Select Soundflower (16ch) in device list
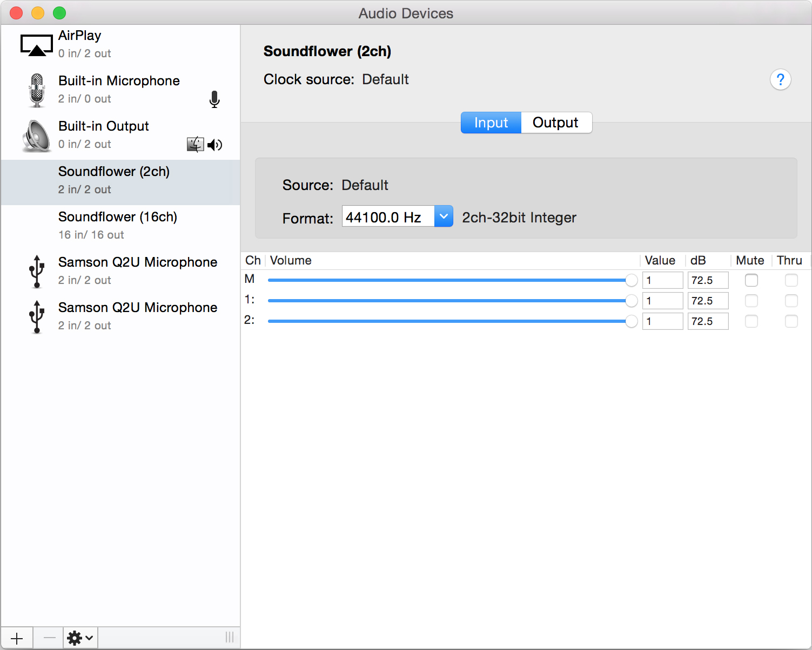 (118, 225)
